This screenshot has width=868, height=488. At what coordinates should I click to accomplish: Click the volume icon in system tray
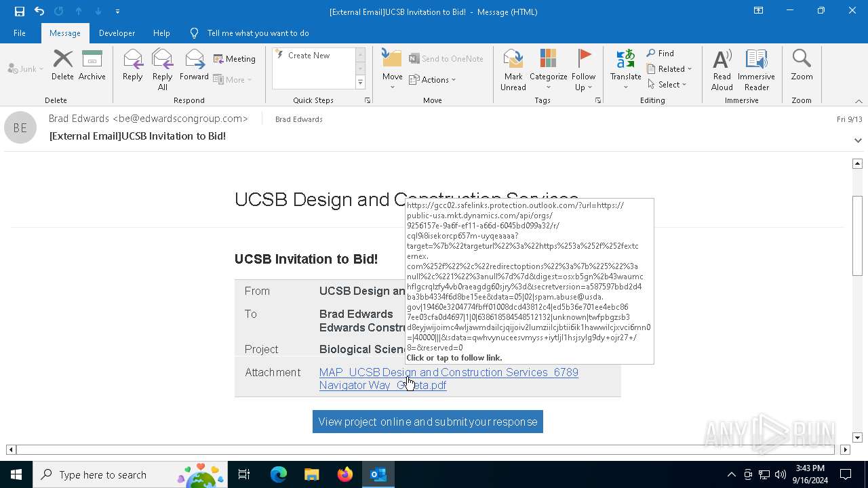click(x=781, y=474)
